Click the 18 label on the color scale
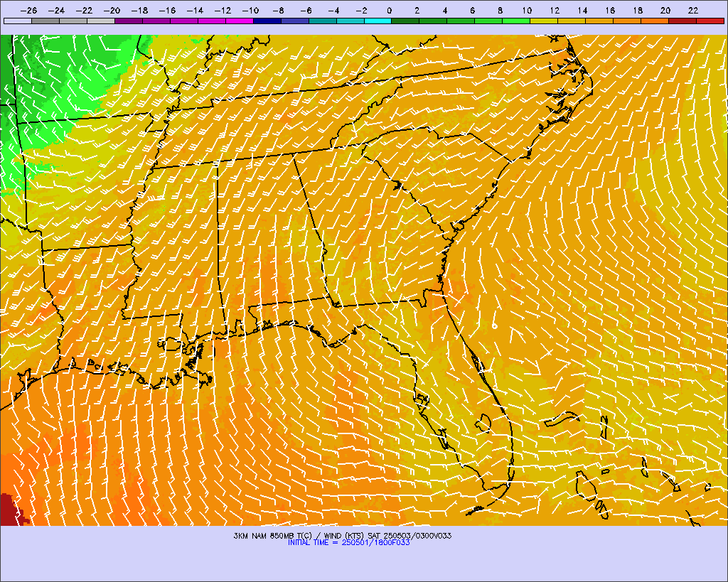 coord(638,11)
